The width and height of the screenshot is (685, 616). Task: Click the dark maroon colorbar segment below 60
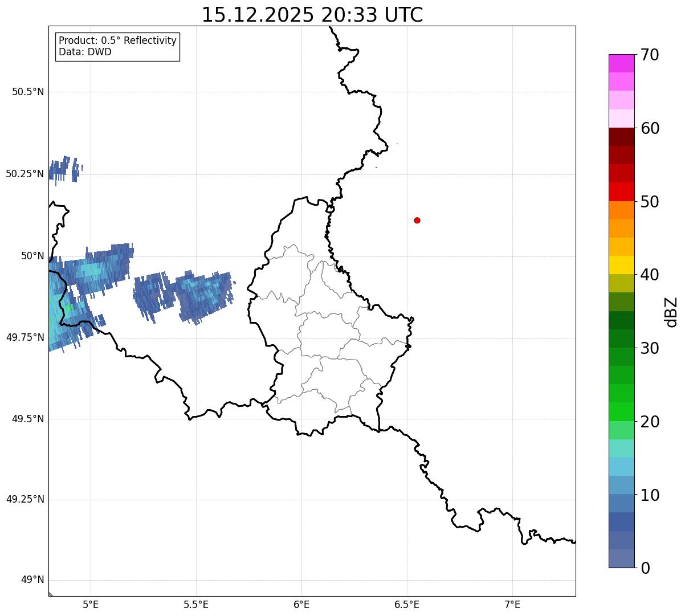pos(621,137)
